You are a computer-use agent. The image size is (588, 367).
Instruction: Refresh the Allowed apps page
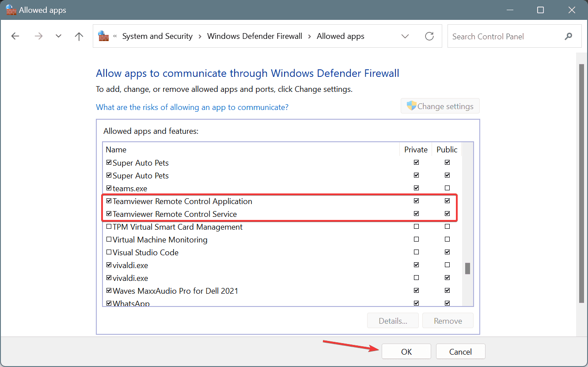tap(429, 36)
